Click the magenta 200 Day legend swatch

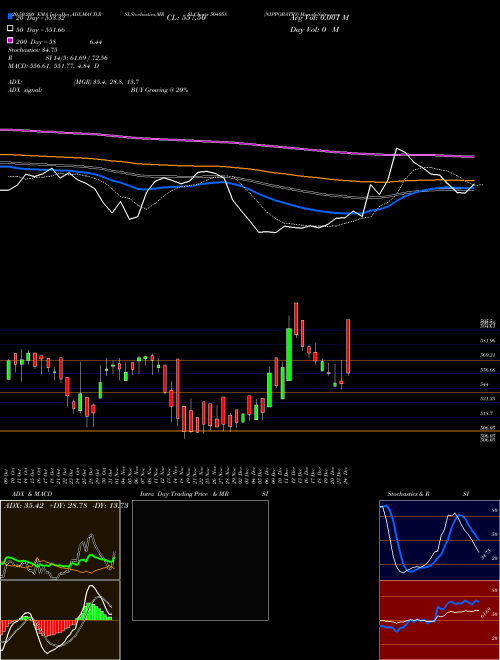(11, 40)
